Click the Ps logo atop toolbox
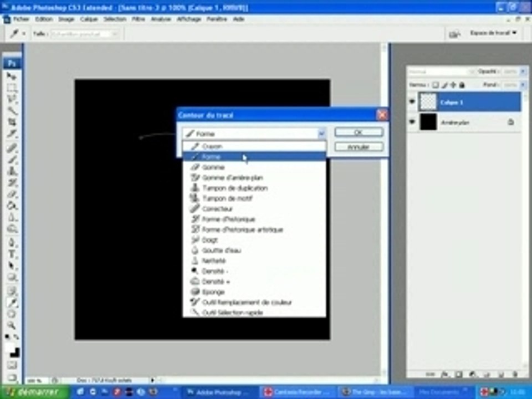Viewport: 532px width, 399px height. point(12,63)
